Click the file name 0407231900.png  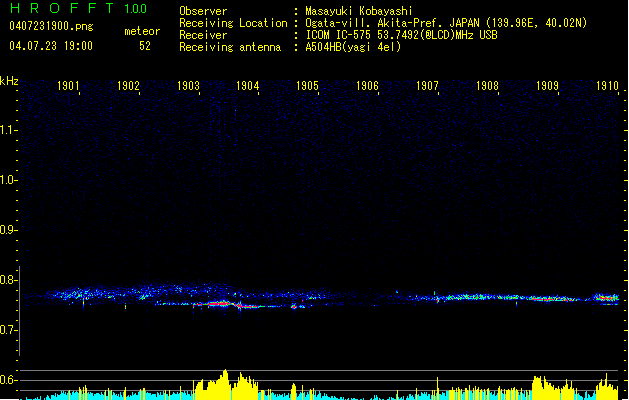(51, 26)
